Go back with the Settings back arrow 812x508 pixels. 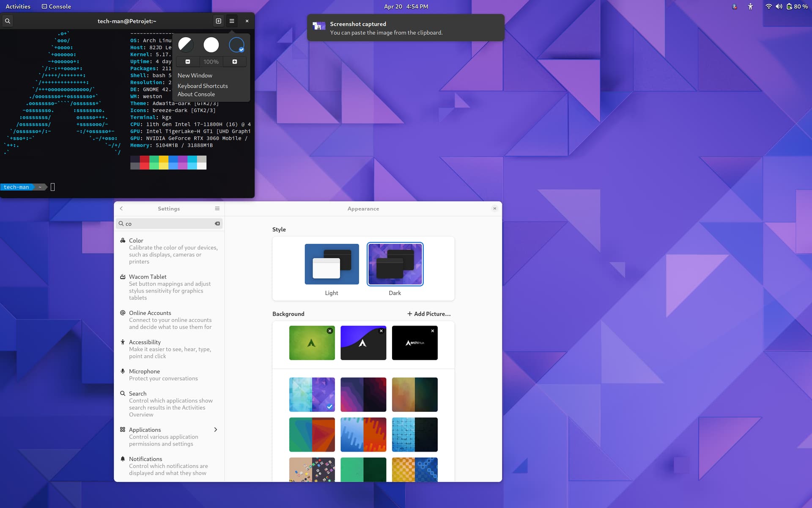[121, 209]
